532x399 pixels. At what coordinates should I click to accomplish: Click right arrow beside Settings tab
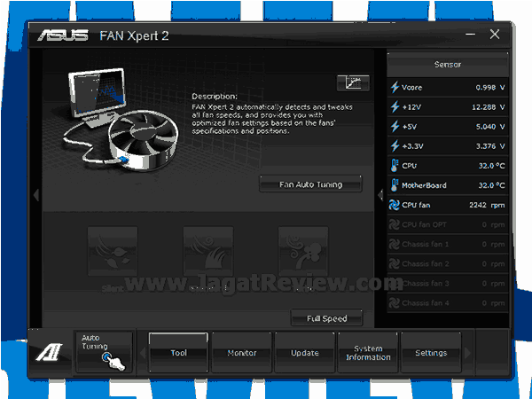[467, 353]
